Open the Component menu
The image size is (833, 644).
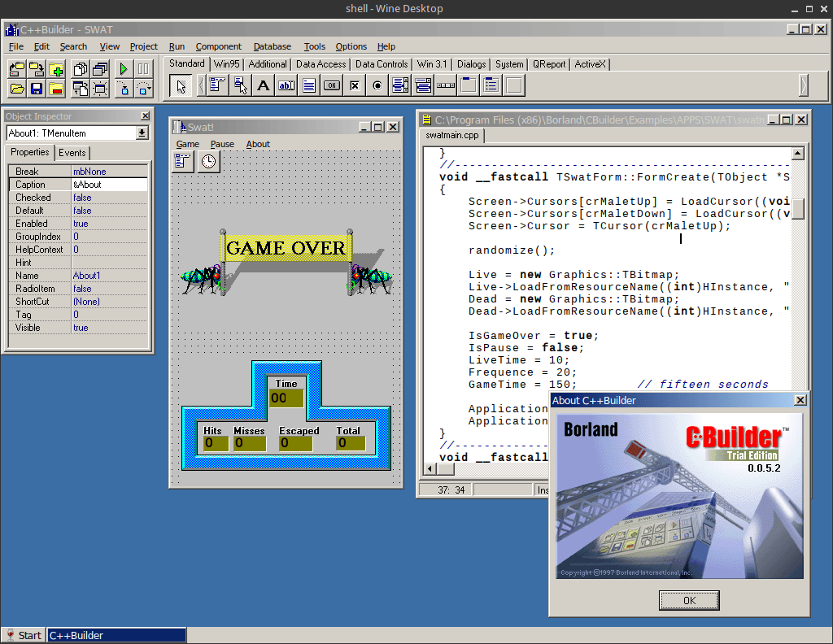pyautogui.click(x=218, y=46)
